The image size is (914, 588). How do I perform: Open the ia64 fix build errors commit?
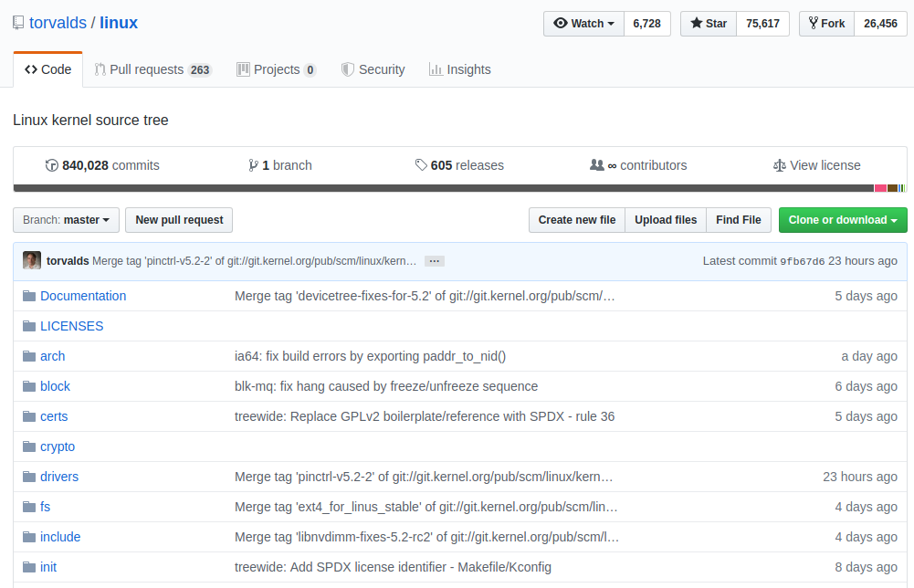pos(370,356)
